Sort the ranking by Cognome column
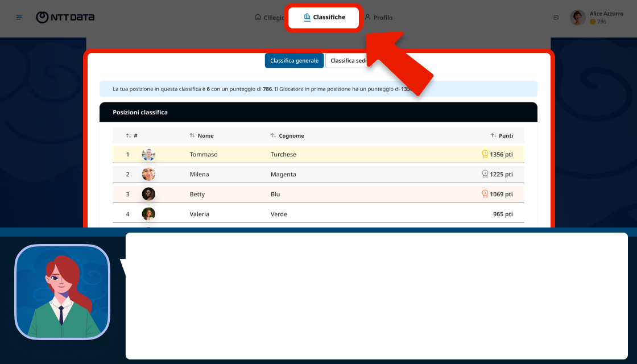Viewport: 637px width, 364px height. 287,136
